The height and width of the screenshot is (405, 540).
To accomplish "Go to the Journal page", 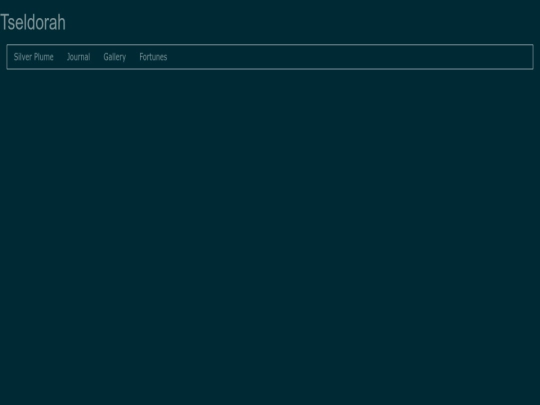I will tap(79, 57).
